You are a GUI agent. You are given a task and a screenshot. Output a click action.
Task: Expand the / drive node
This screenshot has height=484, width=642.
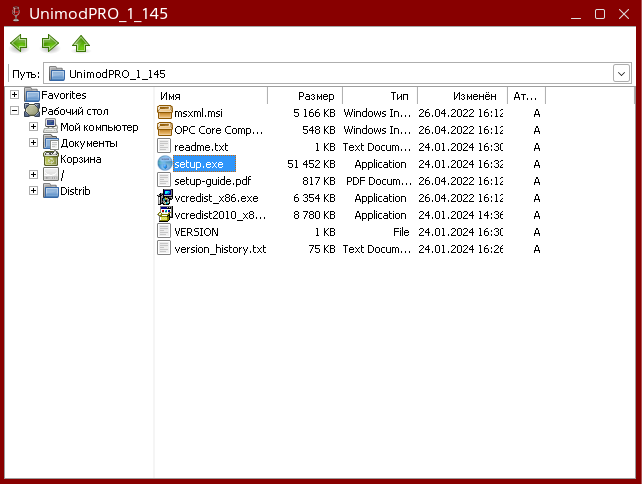point(34,174)
